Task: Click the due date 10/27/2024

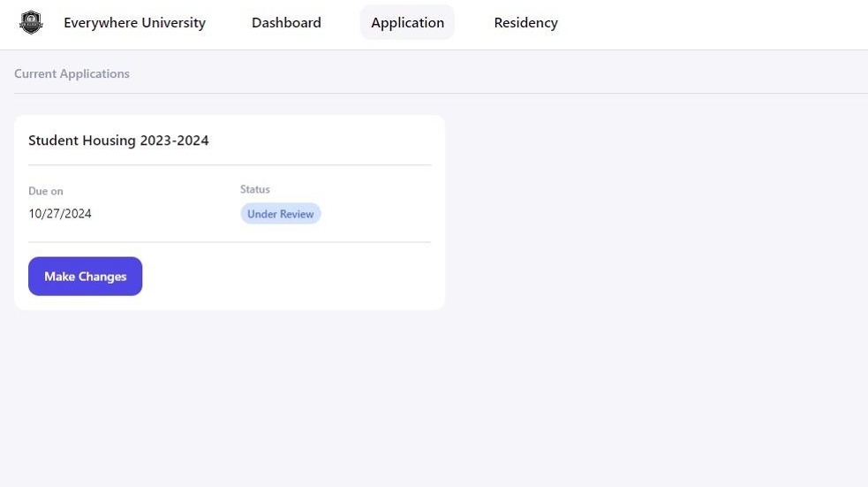Action: [x=60, y=214]
